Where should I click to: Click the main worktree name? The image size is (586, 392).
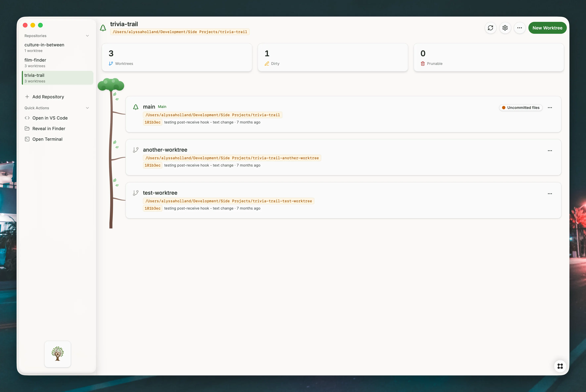(x=149, y=107)
